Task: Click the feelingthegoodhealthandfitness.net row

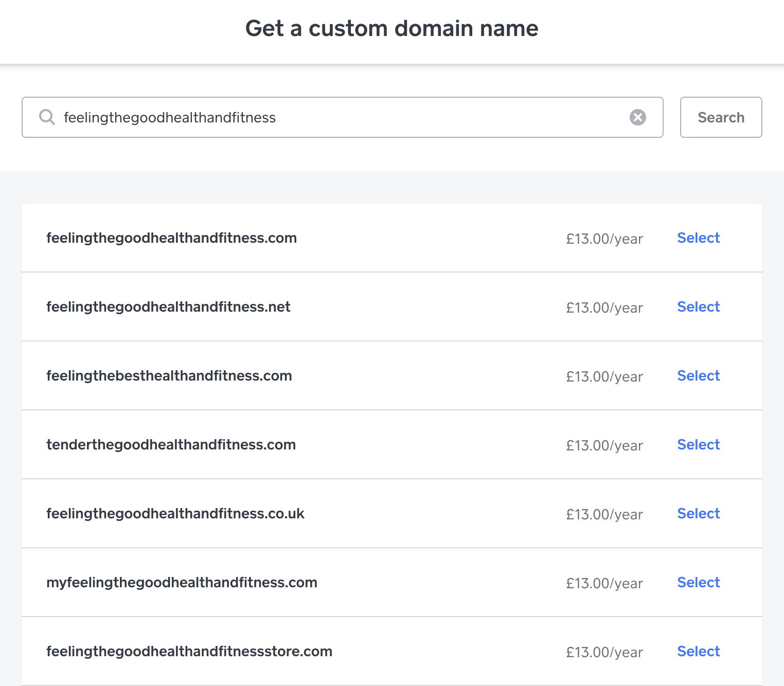Action: (360, 307)
